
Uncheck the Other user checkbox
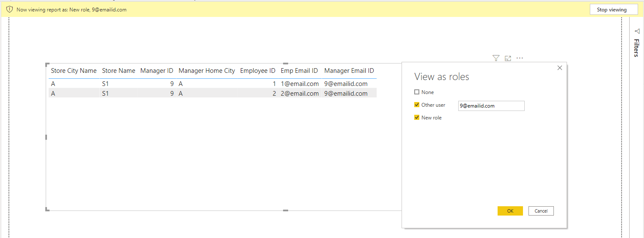[x=417, y=105]
